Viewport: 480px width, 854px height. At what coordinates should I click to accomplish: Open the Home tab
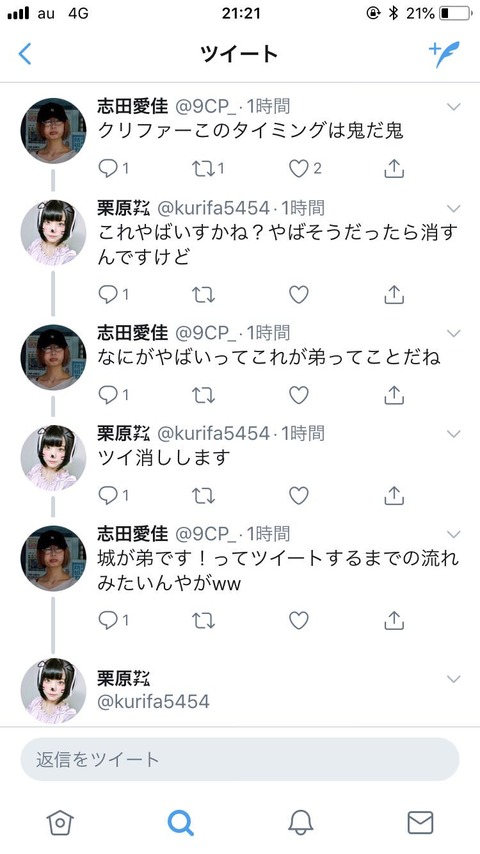point(60,822)
